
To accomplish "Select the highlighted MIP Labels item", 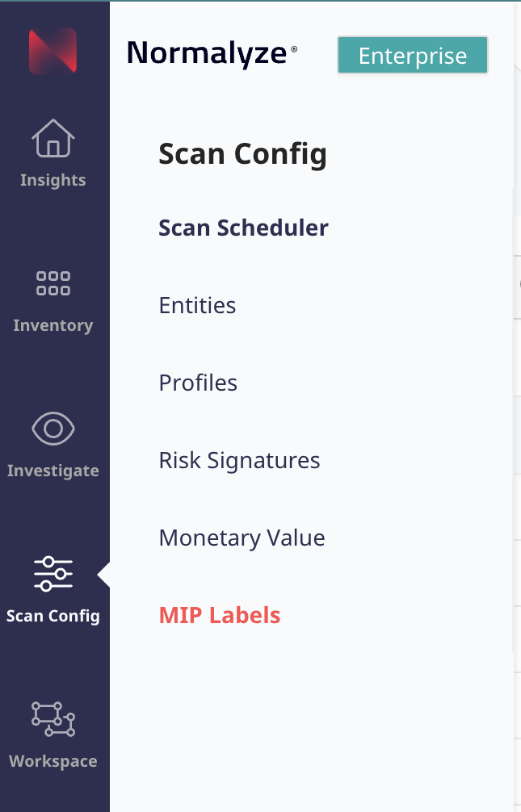I will (x=220, y=615).
